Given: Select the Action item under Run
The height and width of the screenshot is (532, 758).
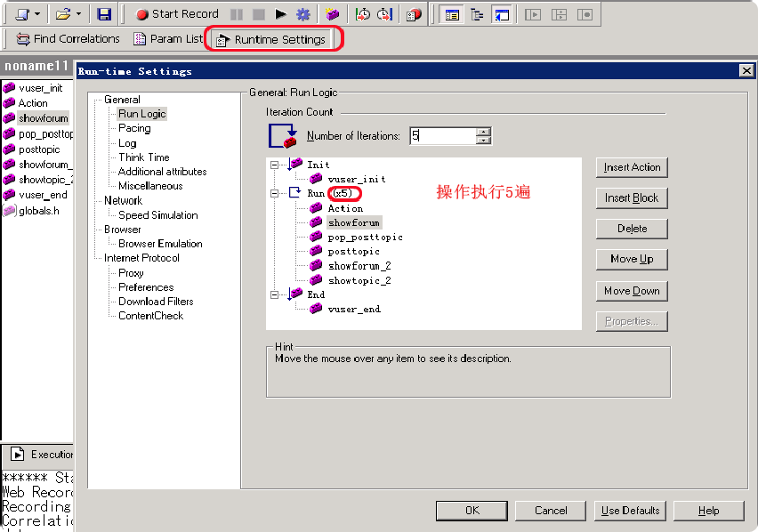Looking at the screenshot, I should pyautogui.click(x=345, y=208).
